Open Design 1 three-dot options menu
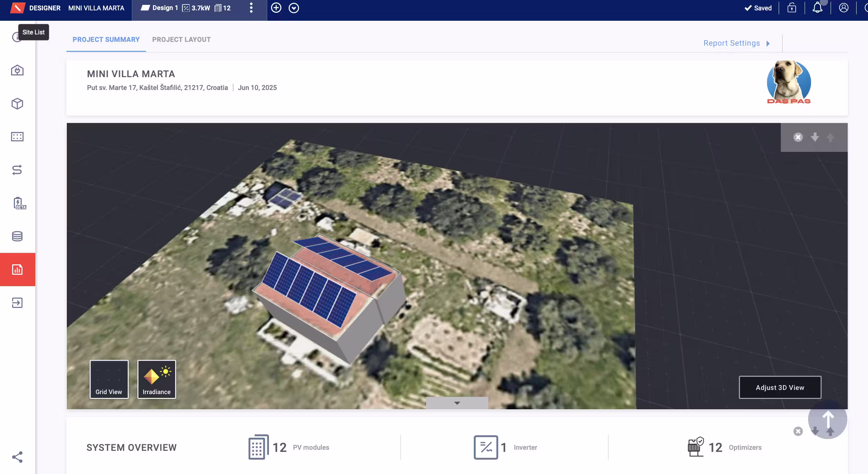868x474 pixels. pyautogui.click(x=251, y=8)
